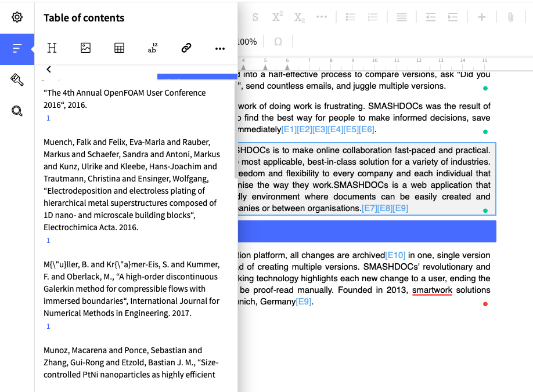The height and width of the screenshot is (392, 533).
Task: Click citation link [E7] in document
Action: 369,208
